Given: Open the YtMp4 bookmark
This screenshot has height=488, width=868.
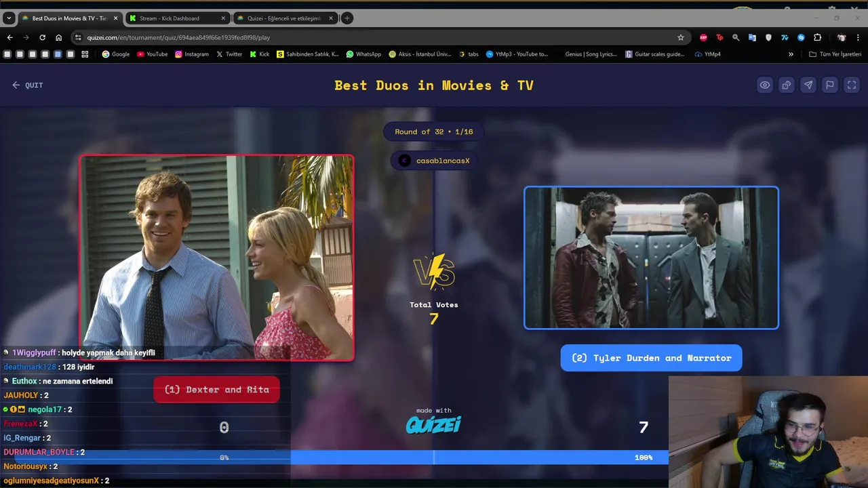Looking at the screenshot, I should tap(708, 54).
